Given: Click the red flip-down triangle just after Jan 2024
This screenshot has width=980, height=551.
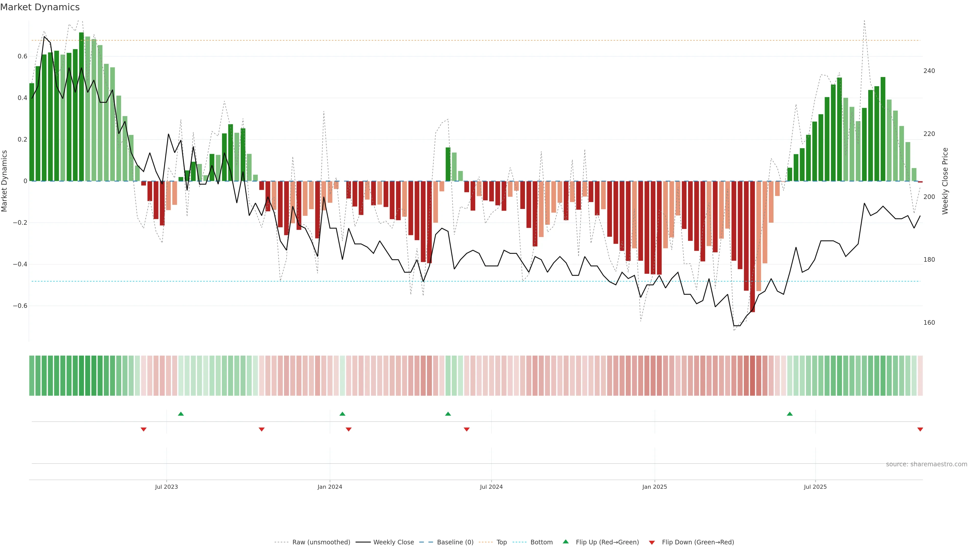Looking at the screenshot, I should pos(348,429).
